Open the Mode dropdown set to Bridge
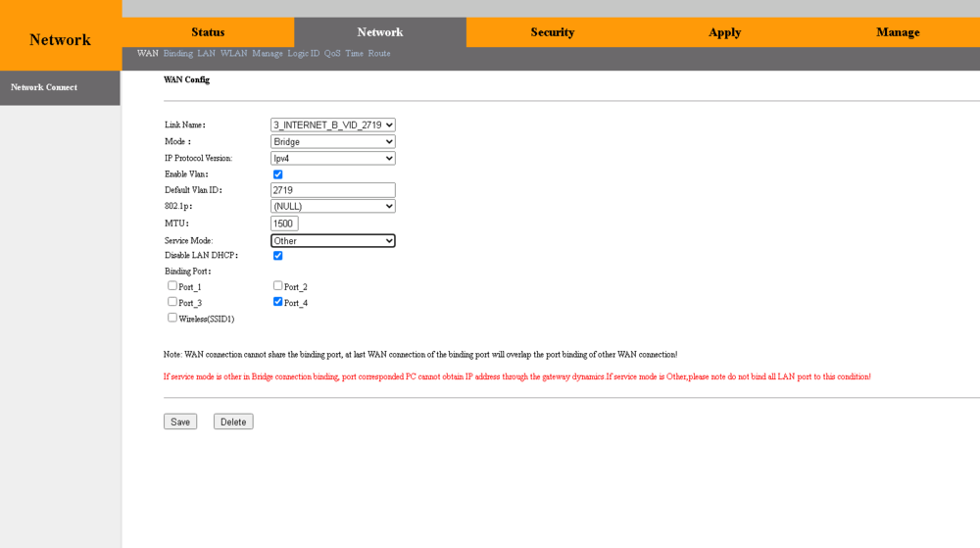Screen dimensions: 980x548 click(333, 142)
